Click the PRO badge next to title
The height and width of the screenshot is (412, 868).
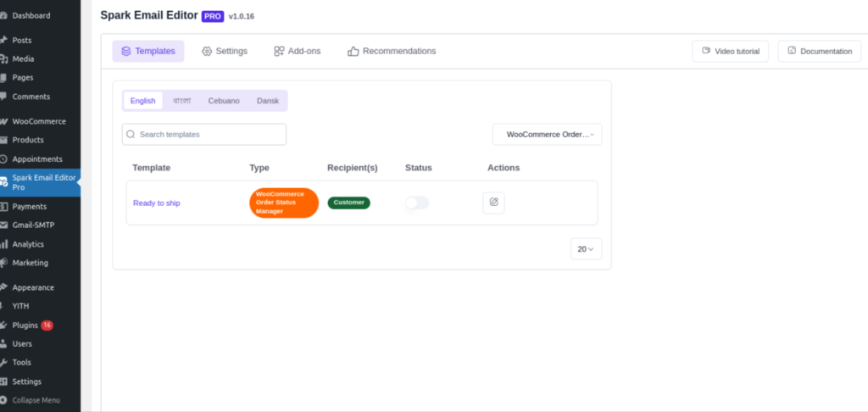(x=213, y=16)
